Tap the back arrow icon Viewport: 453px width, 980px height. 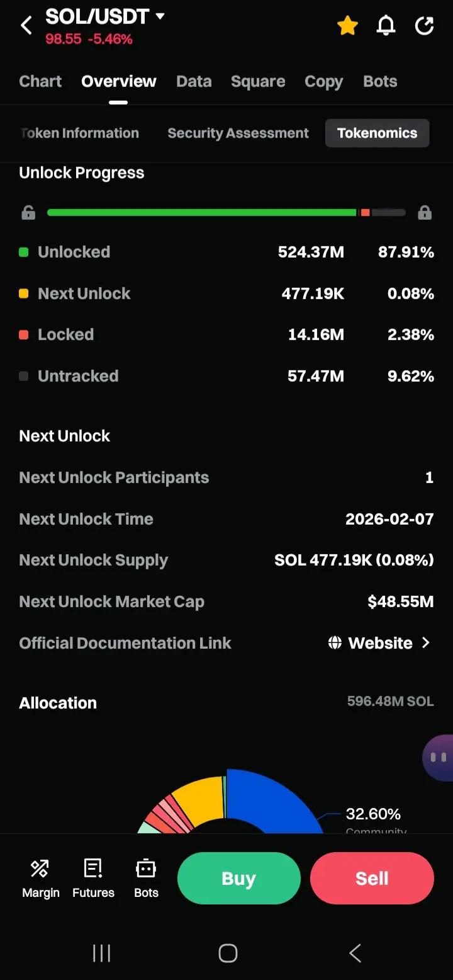click(x=26, y=26)
